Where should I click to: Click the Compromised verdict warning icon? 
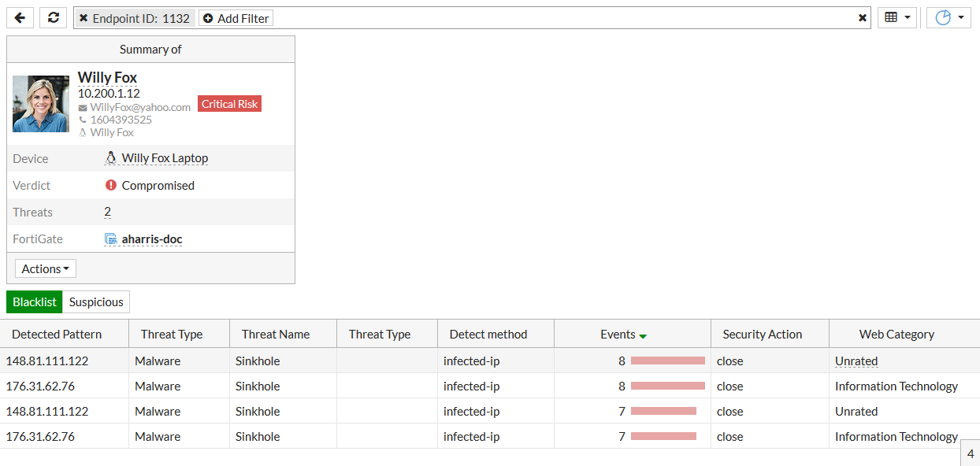pos(111,186)
